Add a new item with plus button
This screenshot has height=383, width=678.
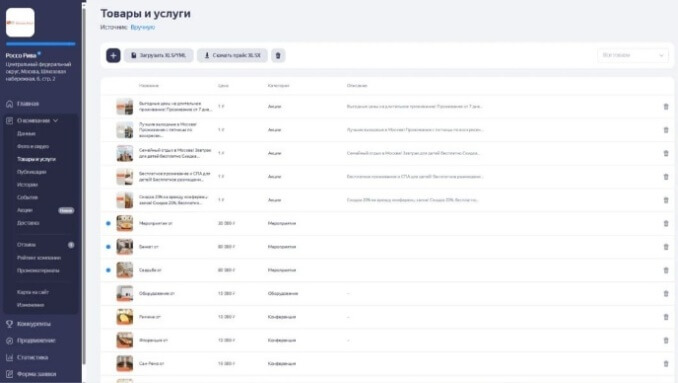pyautogui.click(x=113, y=55)
